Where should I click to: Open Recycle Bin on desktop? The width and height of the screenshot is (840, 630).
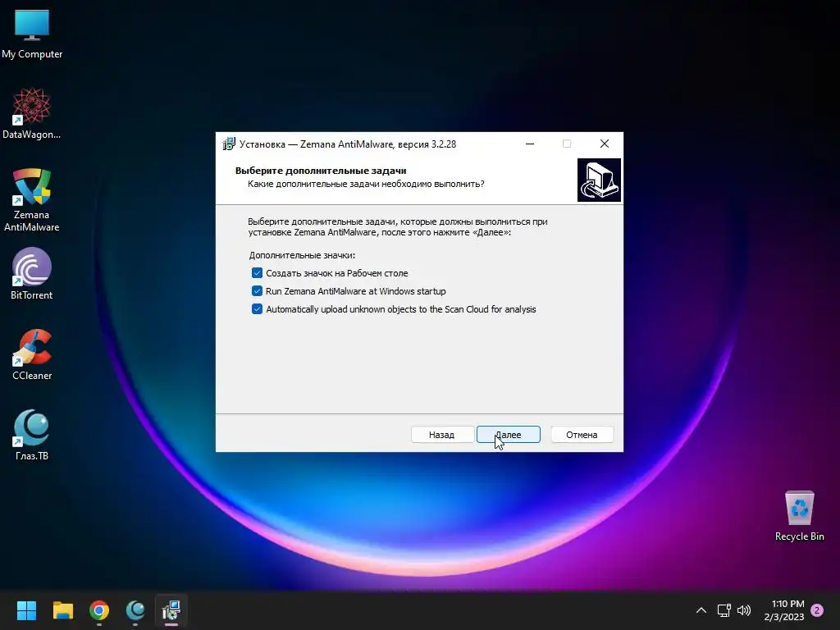point(799,516)
